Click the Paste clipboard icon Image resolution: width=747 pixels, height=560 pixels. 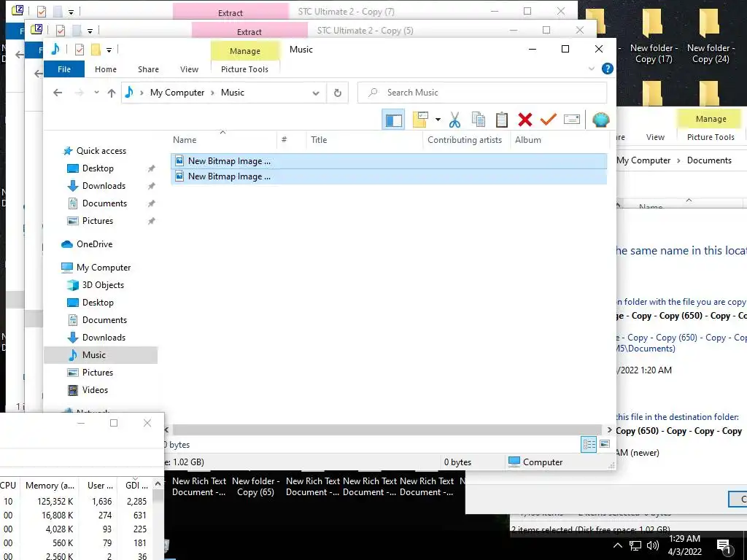click(502, 120)
